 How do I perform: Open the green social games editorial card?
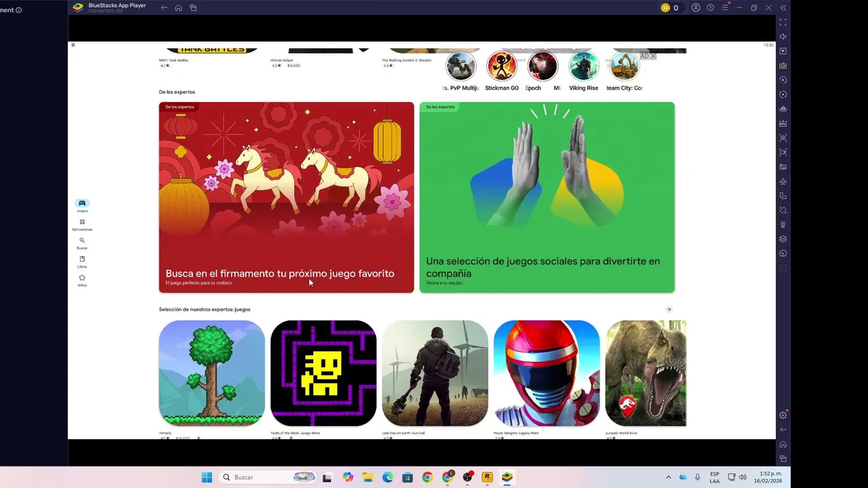pos(547,197)
